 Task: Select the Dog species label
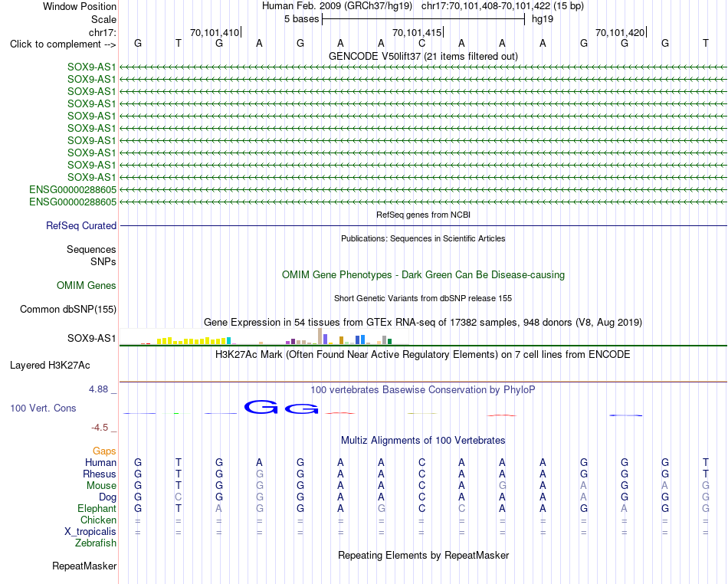pos(107,497)
